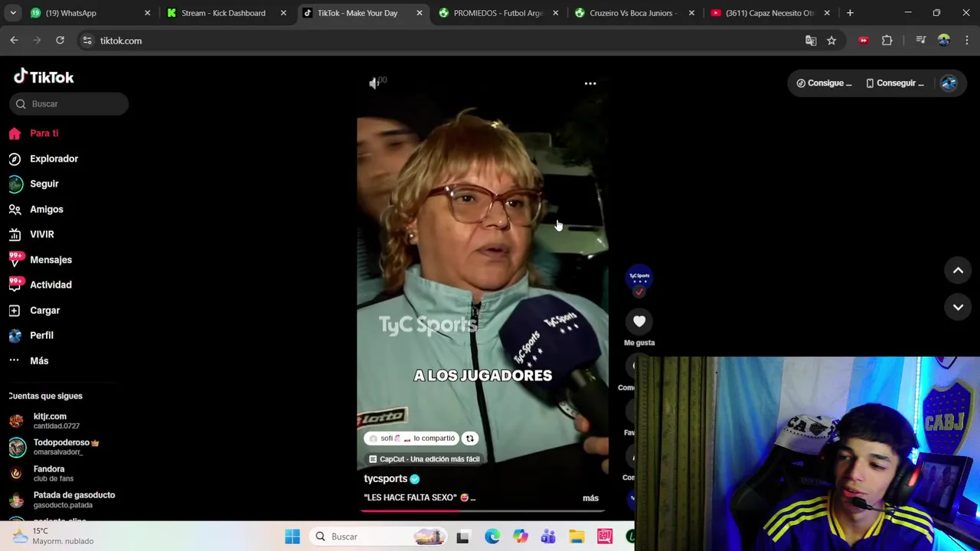Viewport: 980px width, 551px height.
Task: Open the red app icon after File Explorer
Action: pos(605,536)
